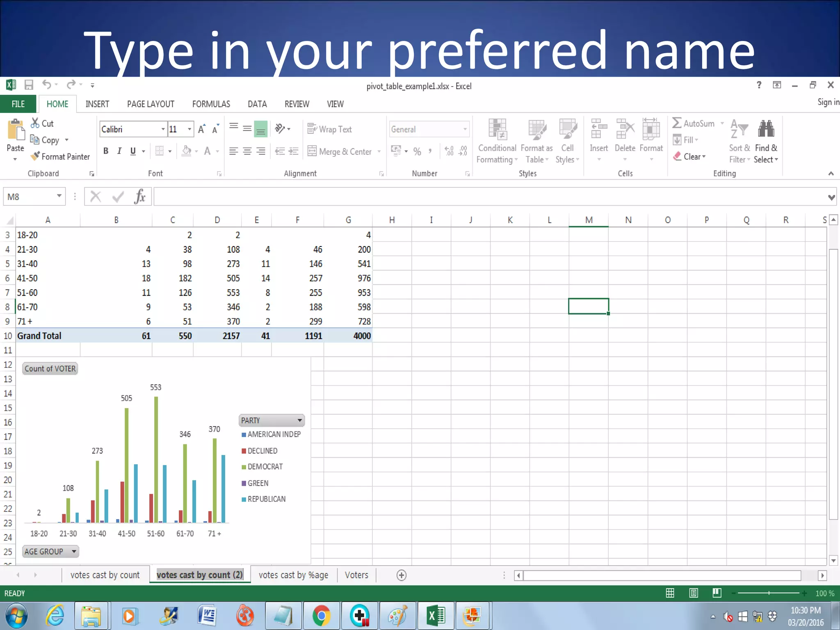Click the Decrease Decimal icon
This screenshot has width=840, height=630.
[x=463, y=151]
